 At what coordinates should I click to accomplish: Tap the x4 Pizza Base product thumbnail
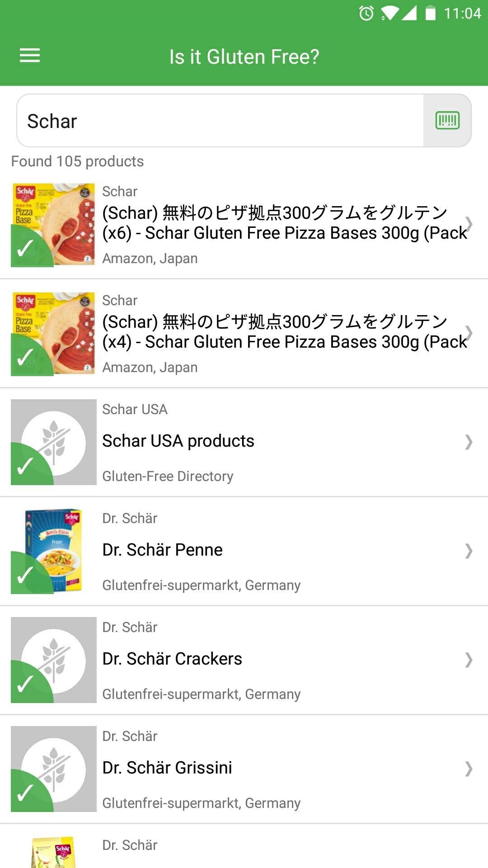[x=53, y=334]
